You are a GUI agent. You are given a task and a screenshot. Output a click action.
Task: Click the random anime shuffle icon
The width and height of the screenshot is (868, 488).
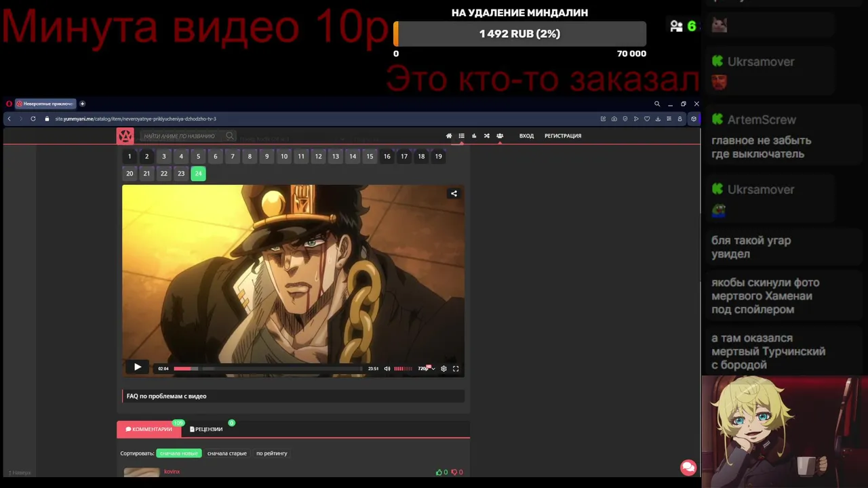pos(486,136)
